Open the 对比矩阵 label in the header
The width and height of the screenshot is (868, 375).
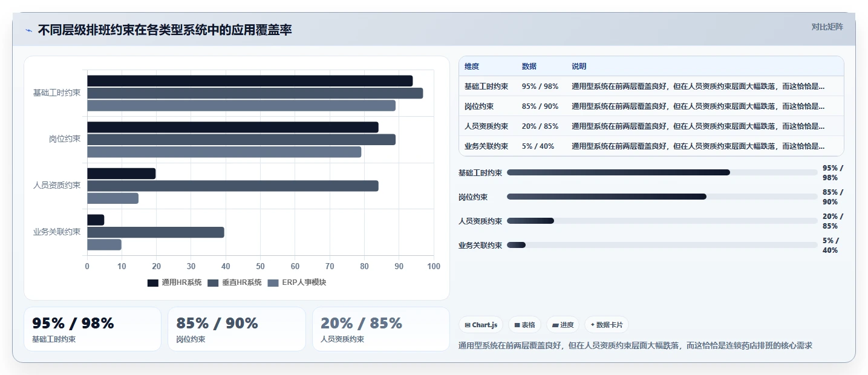pos(827,27)
